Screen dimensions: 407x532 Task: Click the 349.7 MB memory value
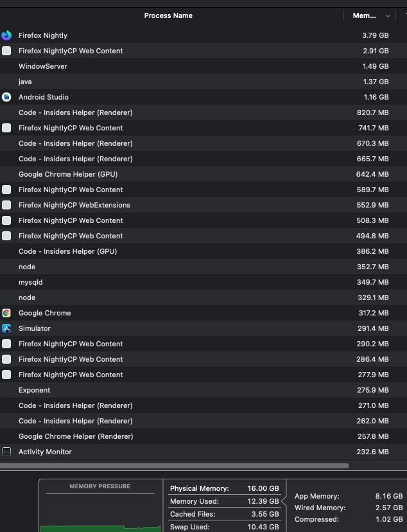tap(373, 282)
